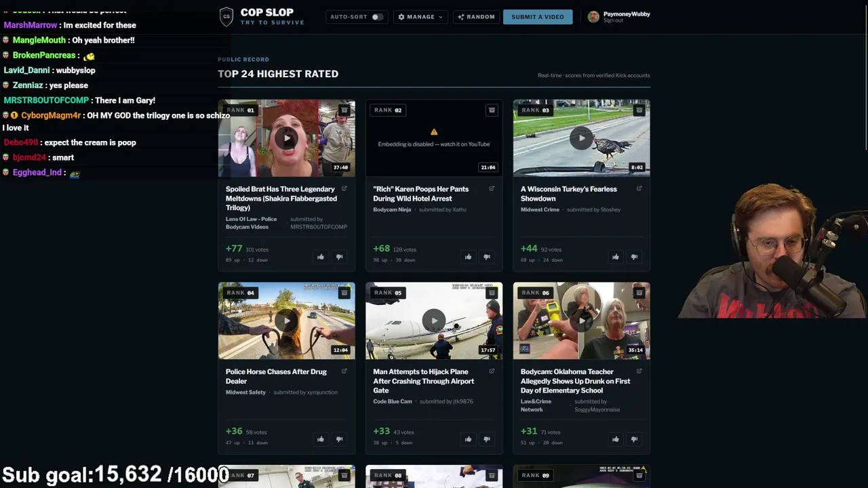Open Spoiled Brat video in external tab icon
The width and height of the screenshot is (868, 488).
coord(344,188)
